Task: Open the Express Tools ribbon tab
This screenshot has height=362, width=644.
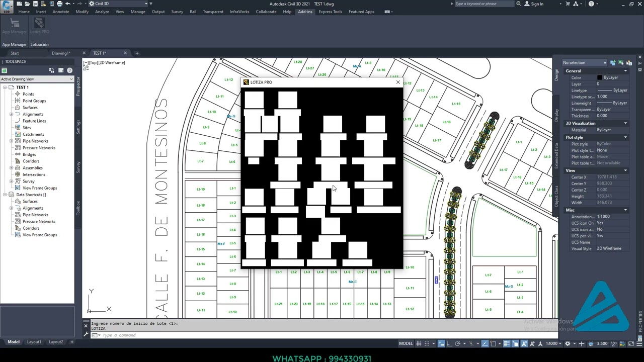Action: pyautogui.click(x=331, y=12)
